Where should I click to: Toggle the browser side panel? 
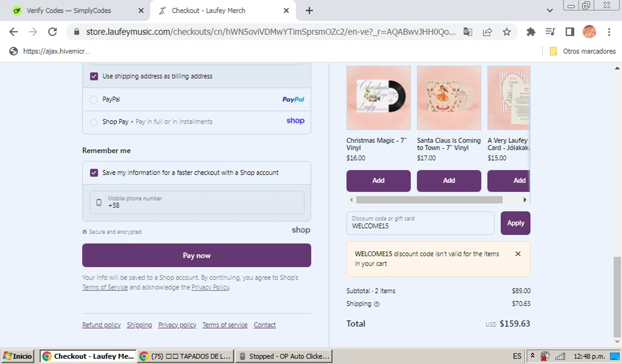coord(570,32)
